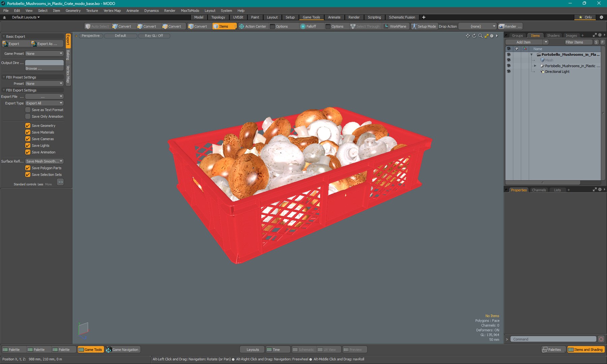Open the Geometry menu
This screenshot has width=607, height=364.
tap(73, 10)
